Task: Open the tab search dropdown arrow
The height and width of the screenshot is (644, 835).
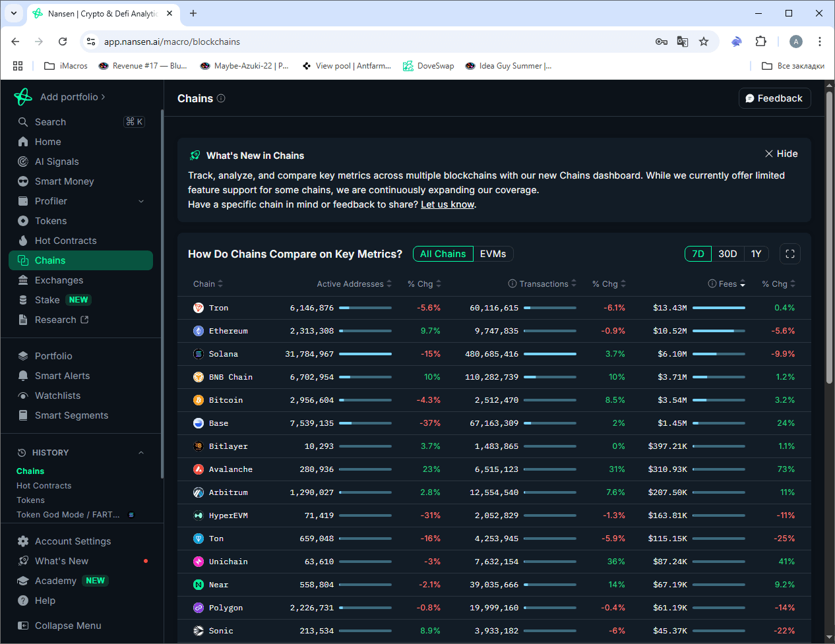Action: click(x=14, y=13)
